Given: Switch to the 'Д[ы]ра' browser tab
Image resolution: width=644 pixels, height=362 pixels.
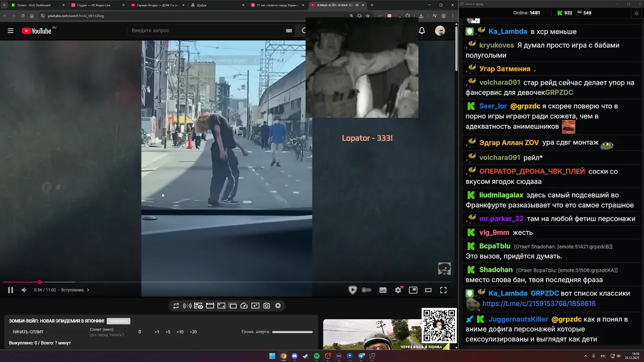Looking at the screenshot, I should pyautogui.click(x=217, y=5).
